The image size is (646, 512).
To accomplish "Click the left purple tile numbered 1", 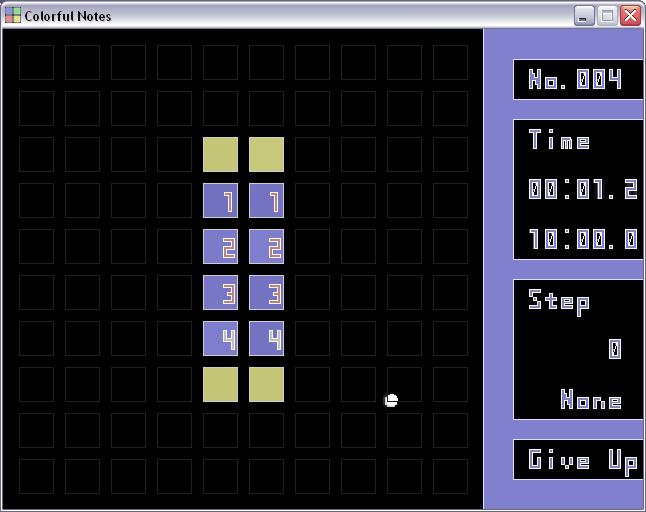I will [220, 201].
